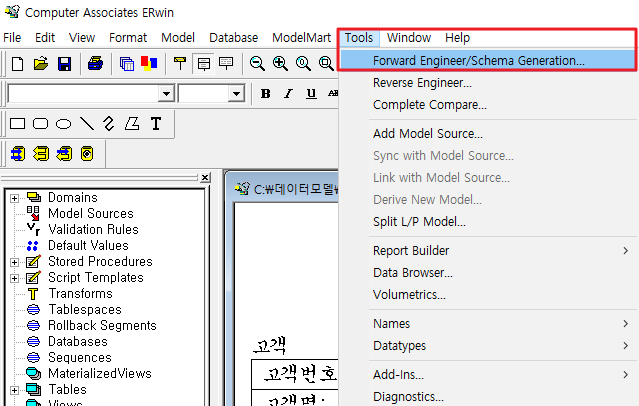Open the font size dropdown arrow
639x406 pixels.
pyautogui.click(x=236, y=94)
